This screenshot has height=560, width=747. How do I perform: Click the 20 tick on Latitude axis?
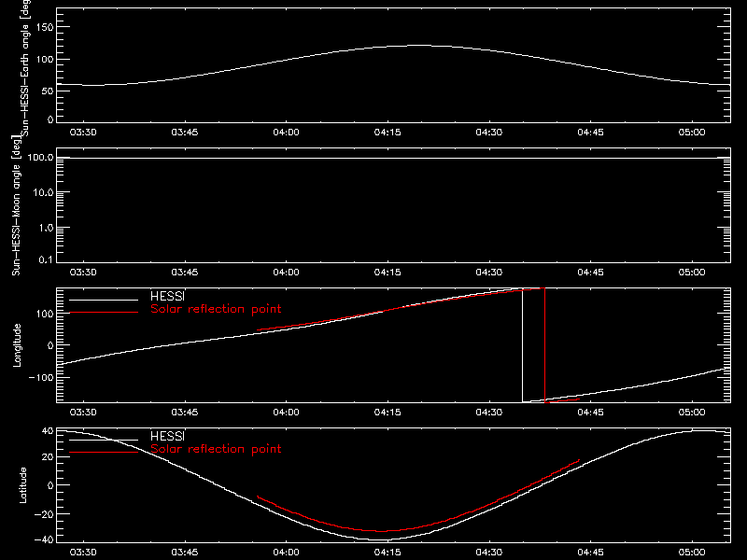pyautogui.click(x=48, y=457)
